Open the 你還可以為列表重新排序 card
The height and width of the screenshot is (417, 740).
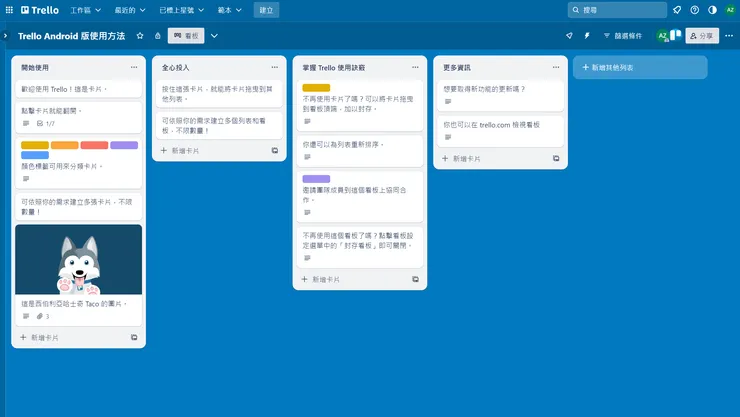[360, 151]
